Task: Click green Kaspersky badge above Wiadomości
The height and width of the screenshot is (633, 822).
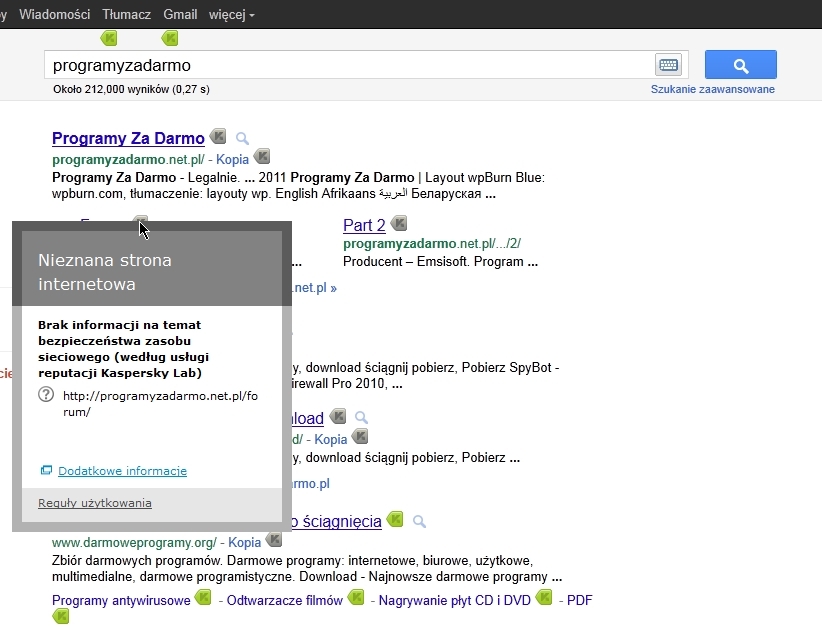Action: 109,38
